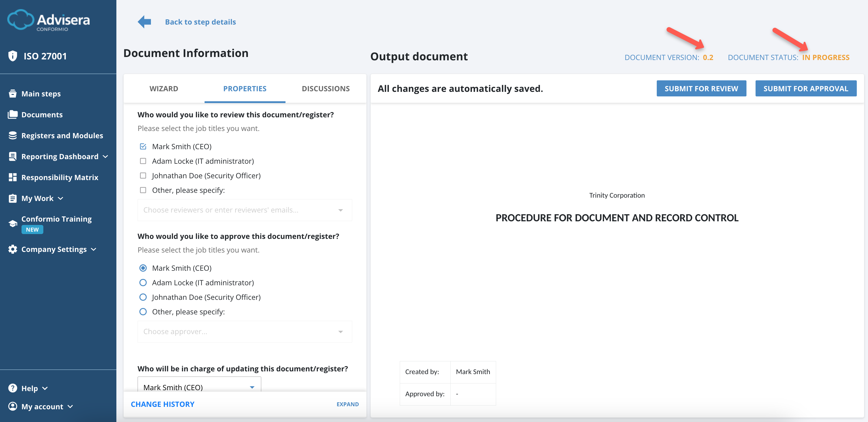Open Registers and Modules icon
This screenshot has width=868, height=422.
12,136
